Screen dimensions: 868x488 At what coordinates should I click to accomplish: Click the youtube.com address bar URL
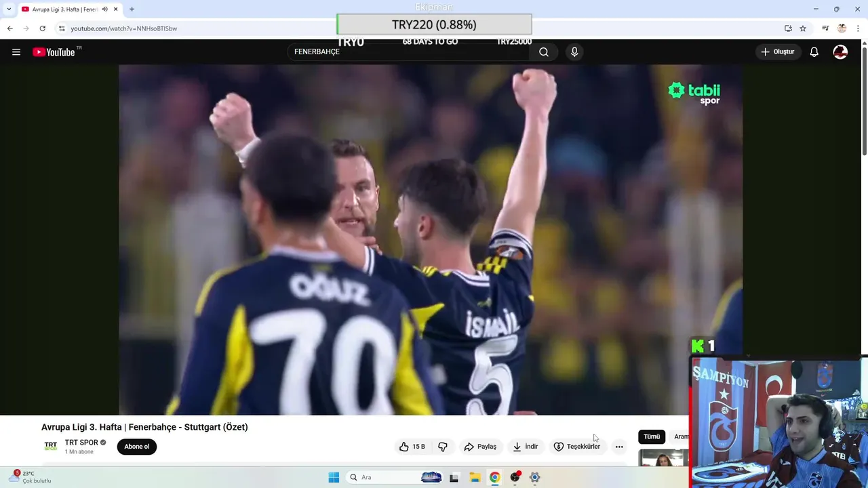(x=124, y=28)
